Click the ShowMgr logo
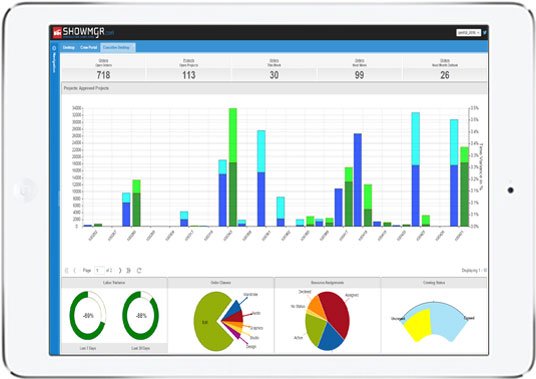The width and height of the screenshot is (536, 379). click(x=83, y=32)
